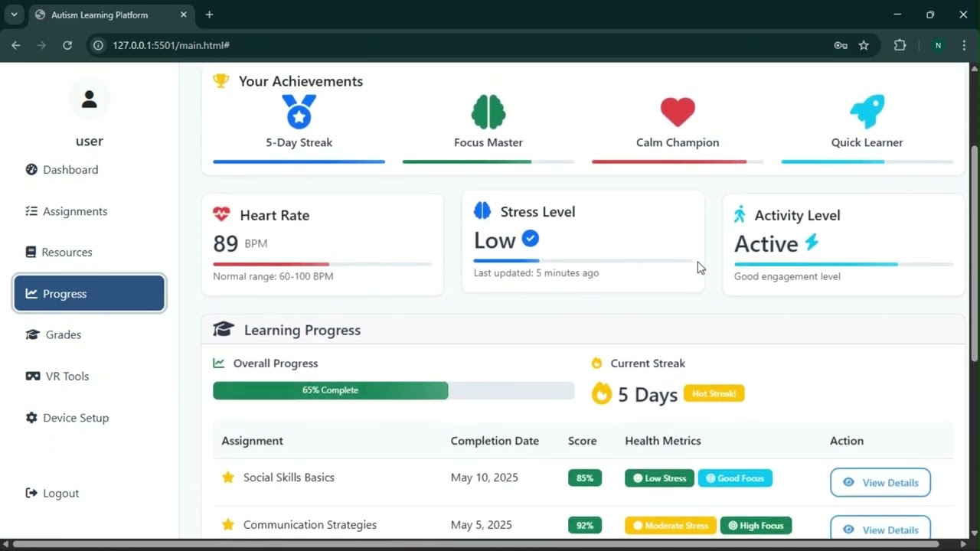Open the browser extensions puzzle icon

(900, 45)
